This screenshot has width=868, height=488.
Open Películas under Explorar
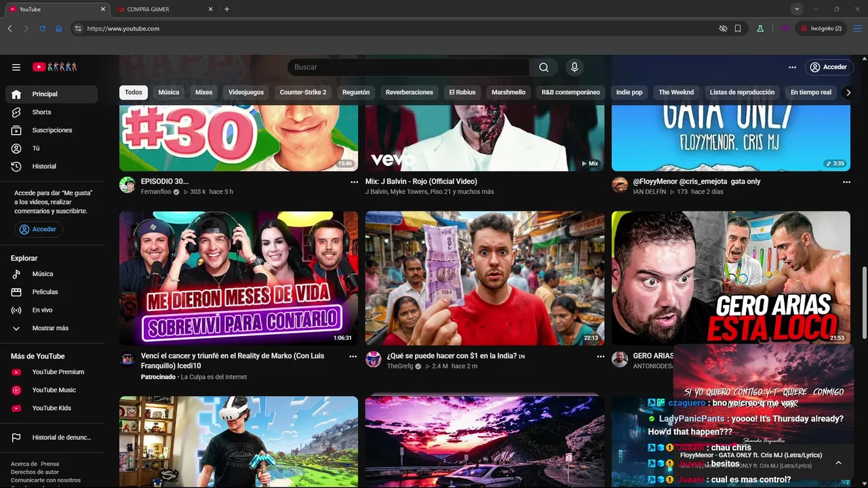pyautogui.click(x=52, y=292)
